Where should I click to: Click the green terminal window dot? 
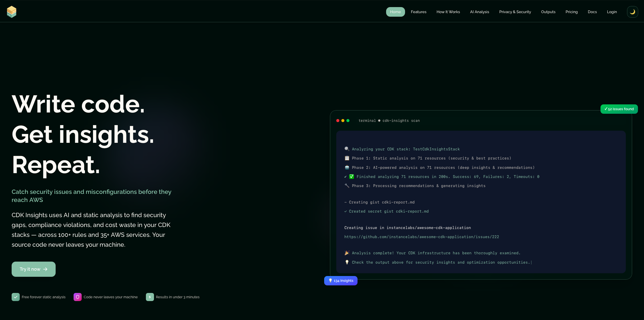(x=348, y=121)
